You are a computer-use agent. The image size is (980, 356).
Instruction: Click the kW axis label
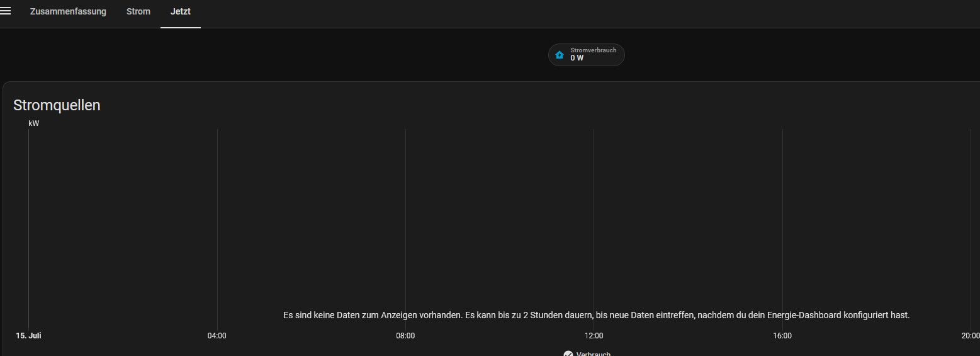coord(34,123)
